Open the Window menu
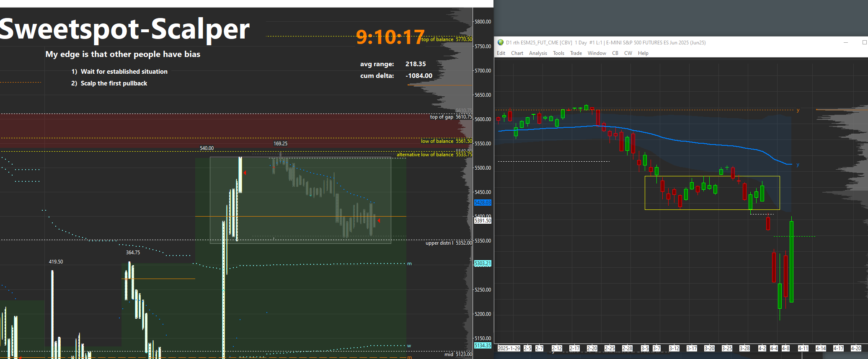868x359 pixels. click(x=597, y=53)
